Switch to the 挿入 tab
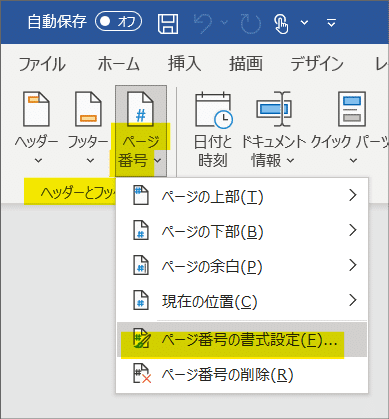The image size is (389, 419). [x=185, y=63]
